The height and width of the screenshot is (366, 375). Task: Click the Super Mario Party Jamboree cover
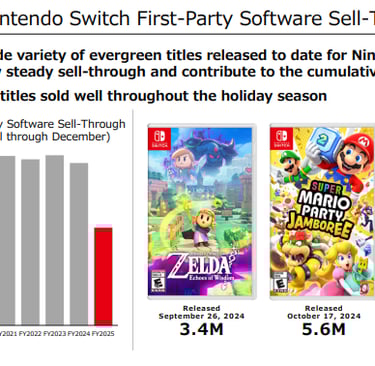click(x=322, y=211)
